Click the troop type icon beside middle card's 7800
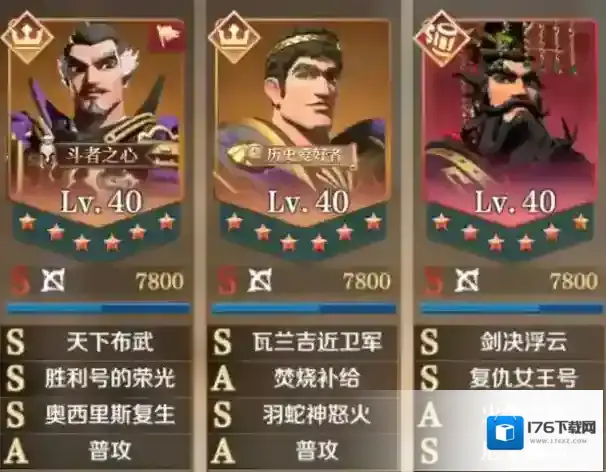Viewport: 606px width, 472px height. [x=260, y=280]
